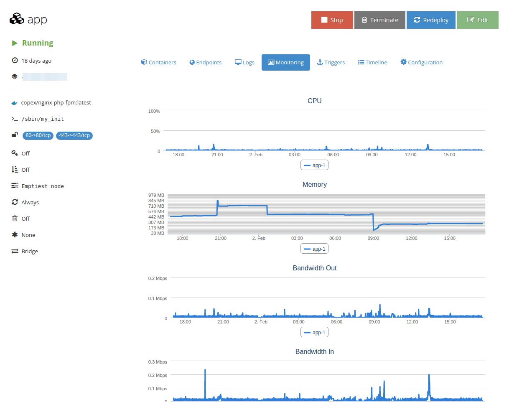The height and width of the screenshot is (402, 532).
Task: Click the 0.3 Mbps label on Bandwidth In
Action: [158, 362]
